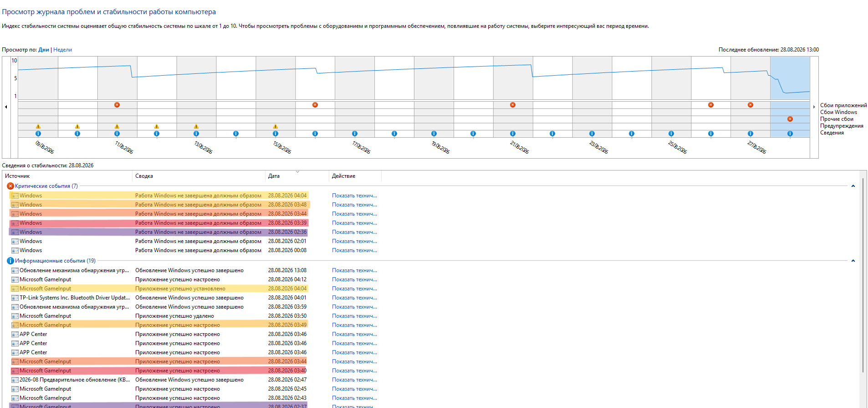The height and width of the screenshot is (408, 868).
Task: Sort the list by the "Источник" column header
Action: pos(67,176)
